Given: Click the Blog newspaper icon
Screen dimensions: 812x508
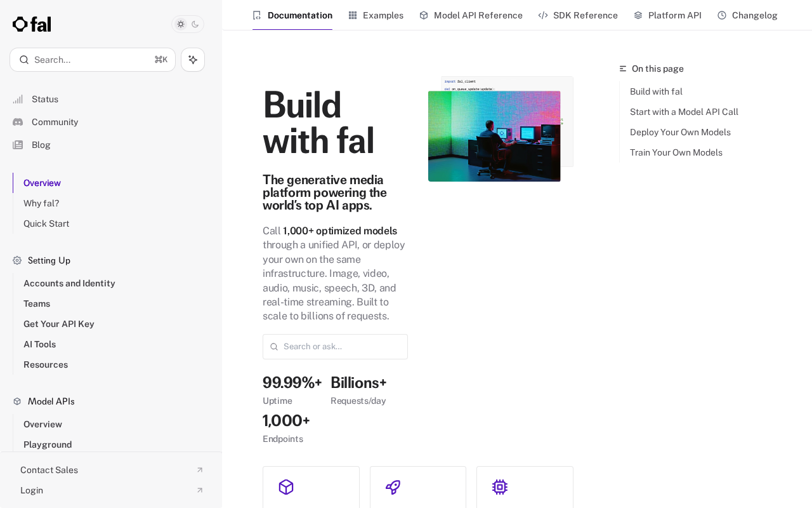Looking at the screenshot, I should pyautogui.click(x=18, y=145).
